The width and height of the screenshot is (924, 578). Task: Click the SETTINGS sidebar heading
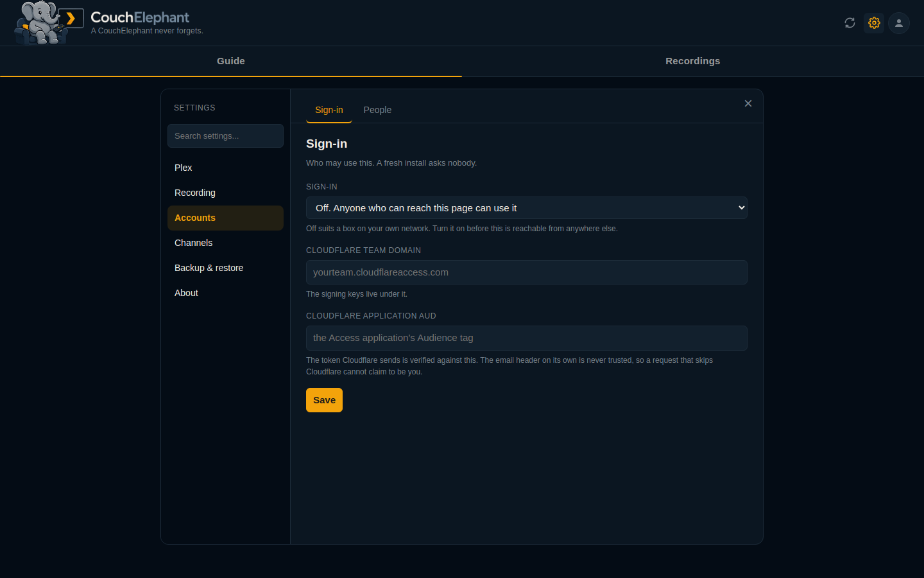[194, 108]
